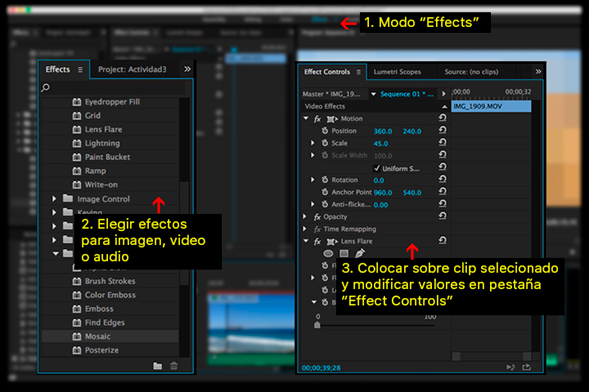
Task: Switch to Lumetri Scopes tab
Action: coord(397,72)
